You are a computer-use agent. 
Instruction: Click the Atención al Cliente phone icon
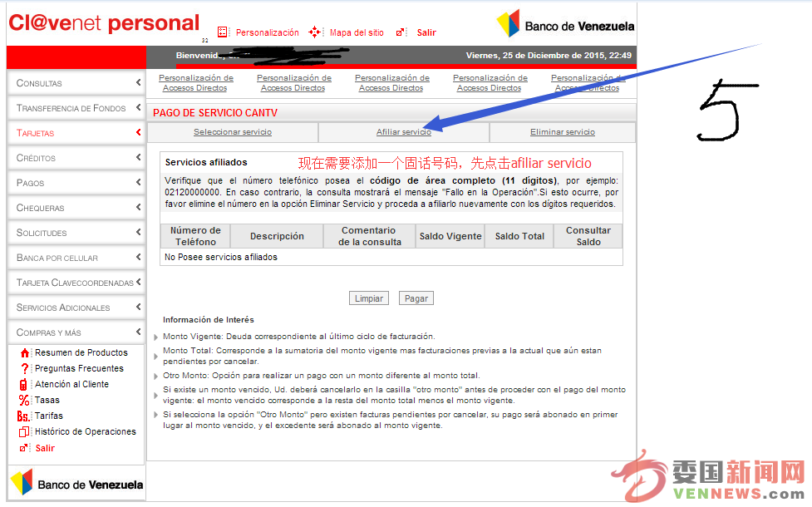point(23,385)
